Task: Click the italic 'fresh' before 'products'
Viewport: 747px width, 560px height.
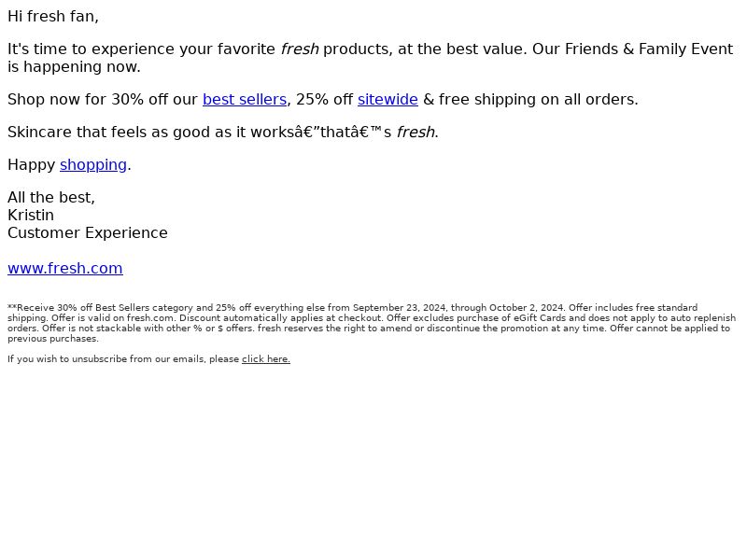Action: pos(300,49)
